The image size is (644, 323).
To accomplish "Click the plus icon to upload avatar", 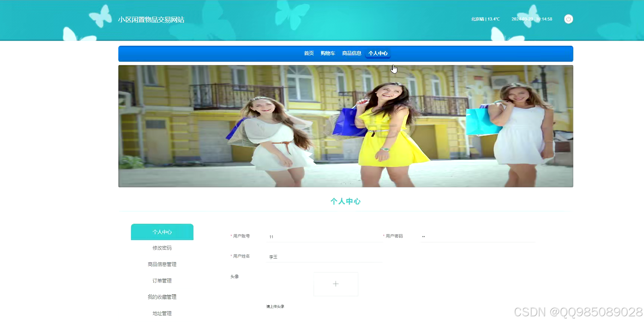I will (x=336, y=284).
